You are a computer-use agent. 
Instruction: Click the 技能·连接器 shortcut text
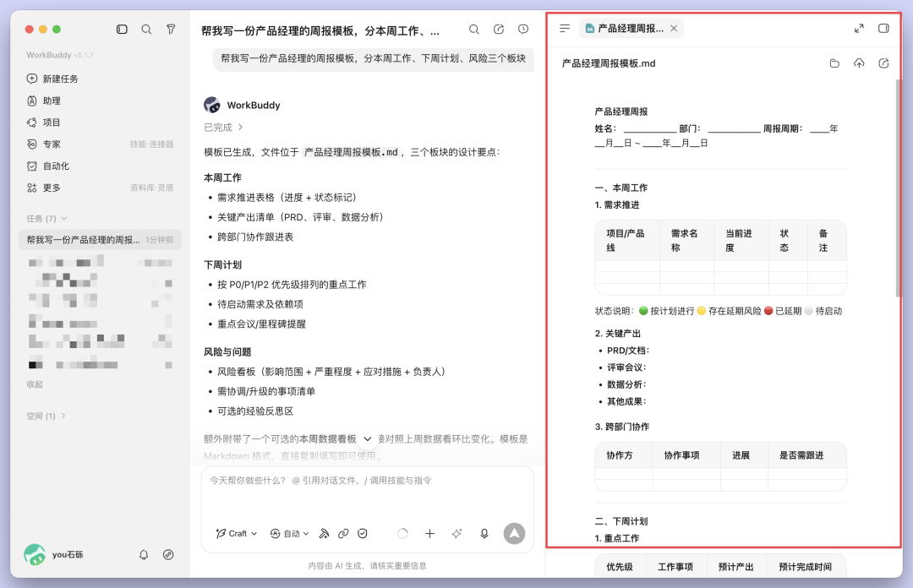click(151, 144)
